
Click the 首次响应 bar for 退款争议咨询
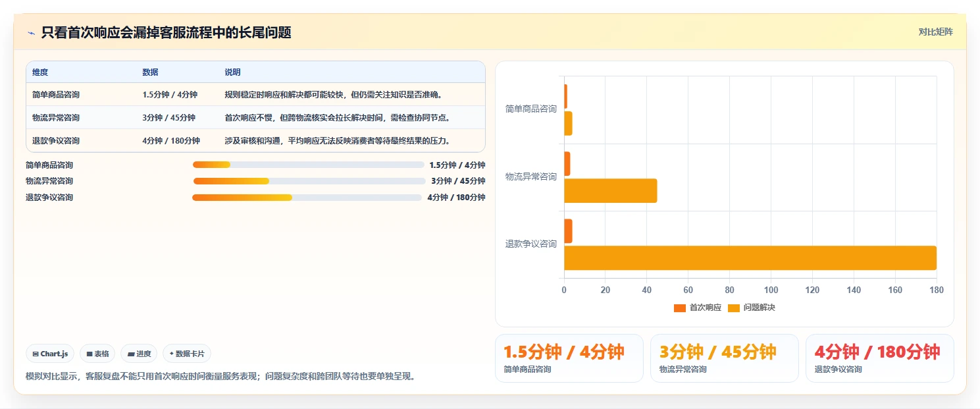pyautogui.click(x=568, y=231)
